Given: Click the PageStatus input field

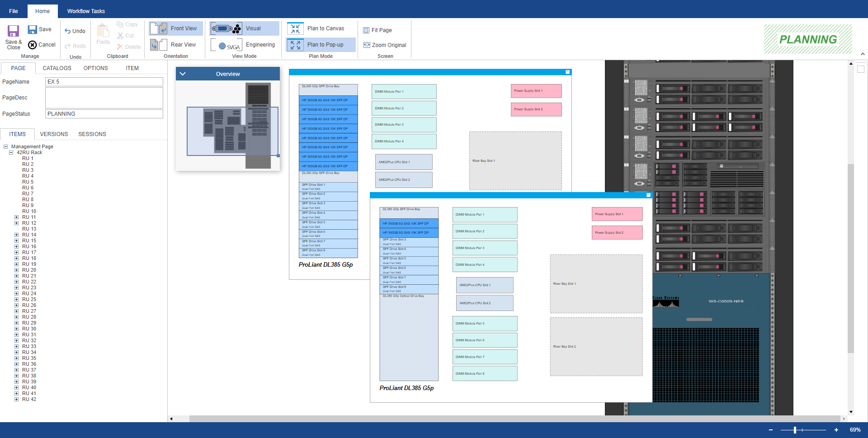Looking at the screenshot, I should (104, 114).
